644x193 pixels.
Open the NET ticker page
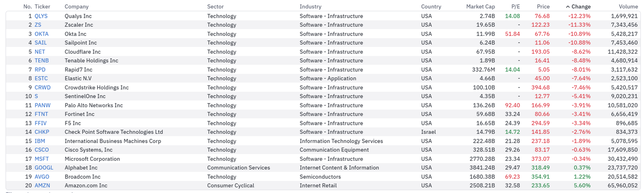(x=40, y=52)
